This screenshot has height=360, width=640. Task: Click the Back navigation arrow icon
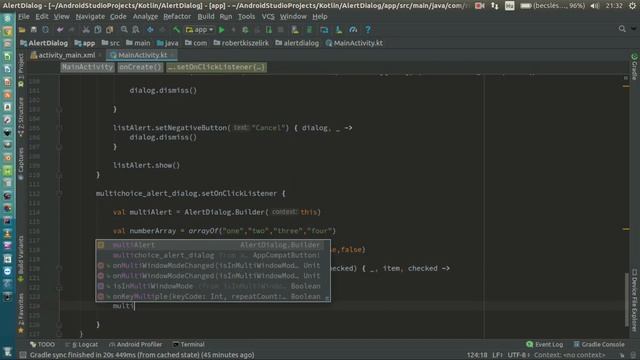coord(150,30)
